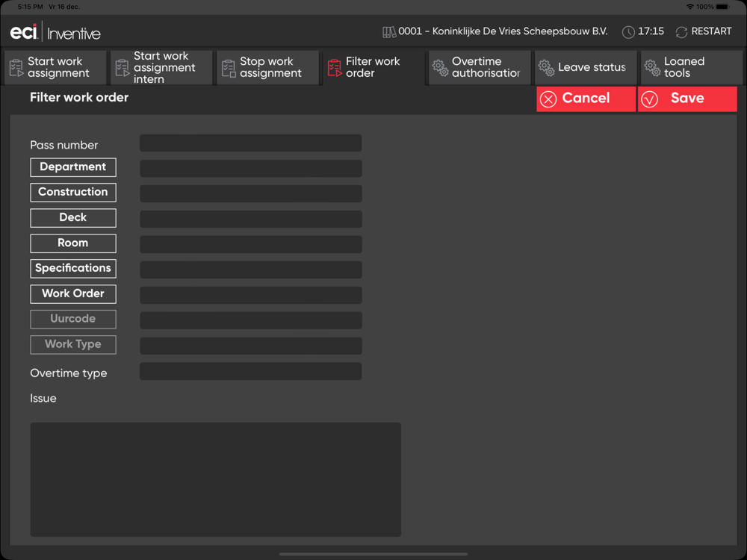The image size is (747, 560).
Task: Click the Filter work order heading
Action: (x=79, y=98)
